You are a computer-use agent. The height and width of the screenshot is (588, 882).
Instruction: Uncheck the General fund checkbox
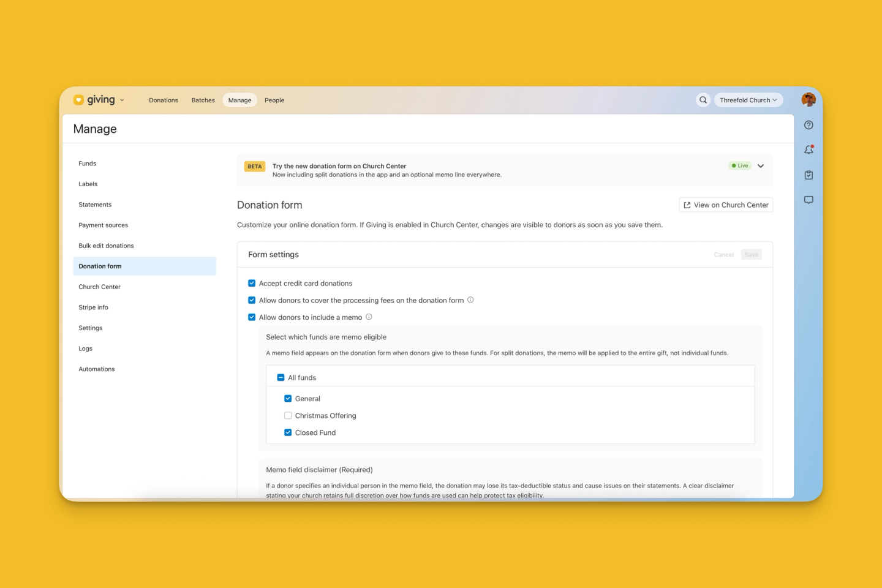[288, 399]
